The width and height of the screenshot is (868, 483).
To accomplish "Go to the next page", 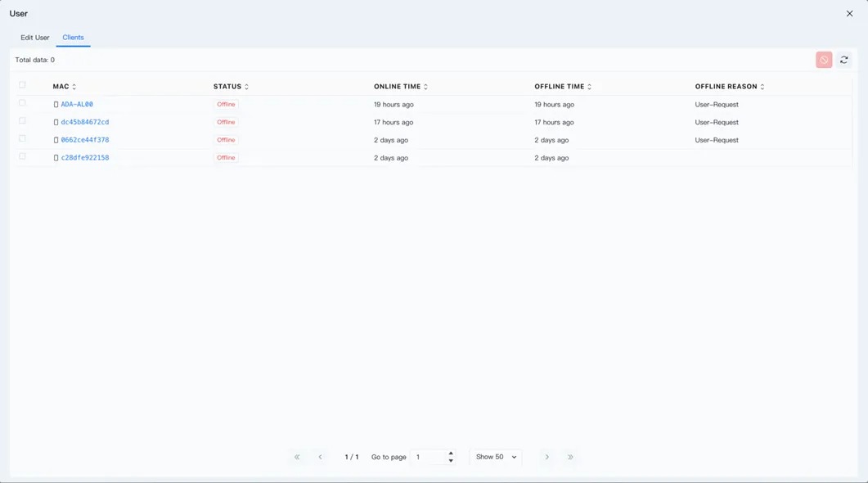I will 546,457.
